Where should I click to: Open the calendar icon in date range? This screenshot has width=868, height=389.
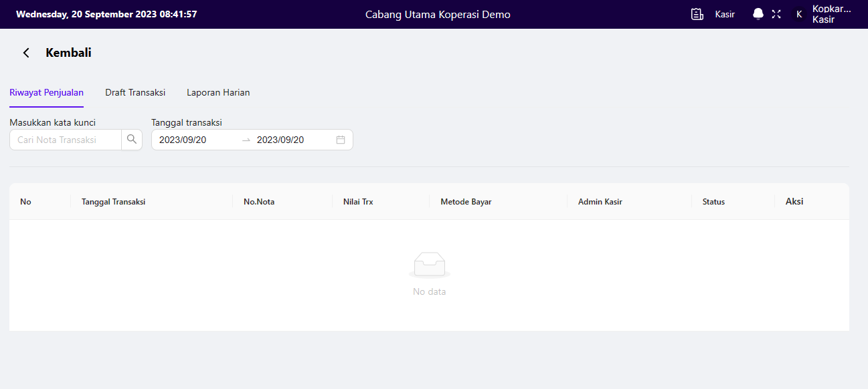(340, 140)
